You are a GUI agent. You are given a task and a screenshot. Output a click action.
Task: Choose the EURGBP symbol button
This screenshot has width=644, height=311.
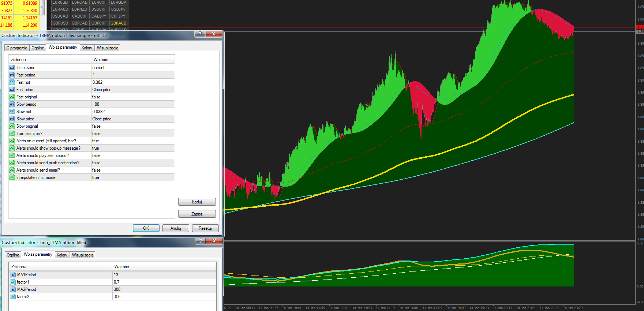[x=119, y=3]
